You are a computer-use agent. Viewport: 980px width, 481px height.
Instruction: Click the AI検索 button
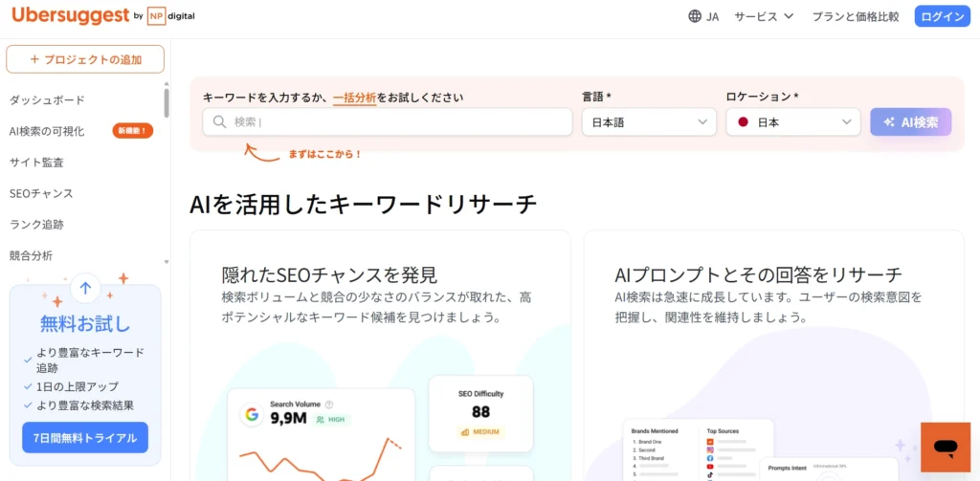tap(911, 121)
